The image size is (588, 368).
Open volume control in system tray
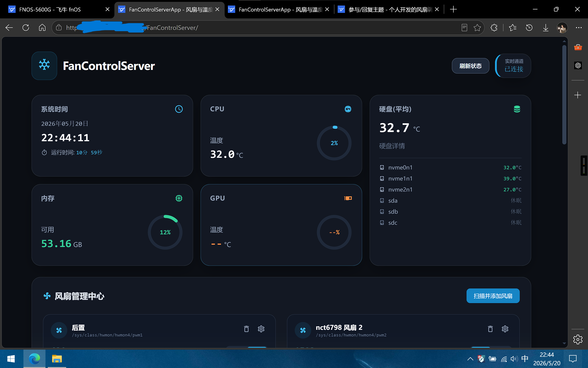[x=514, y=359]
